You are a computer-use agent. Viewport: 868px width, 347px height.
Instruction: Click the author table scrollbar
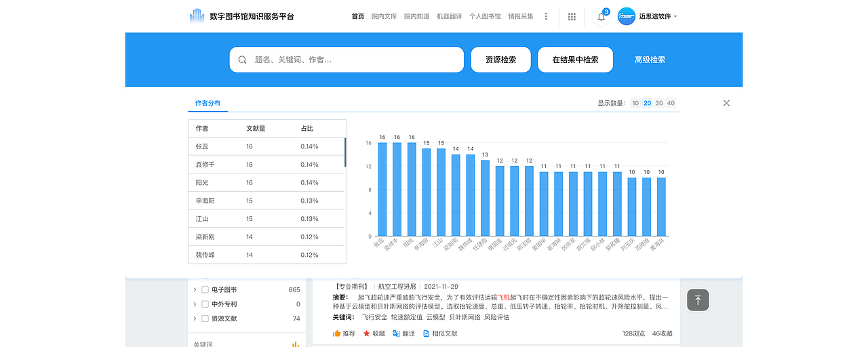[345, 152]
